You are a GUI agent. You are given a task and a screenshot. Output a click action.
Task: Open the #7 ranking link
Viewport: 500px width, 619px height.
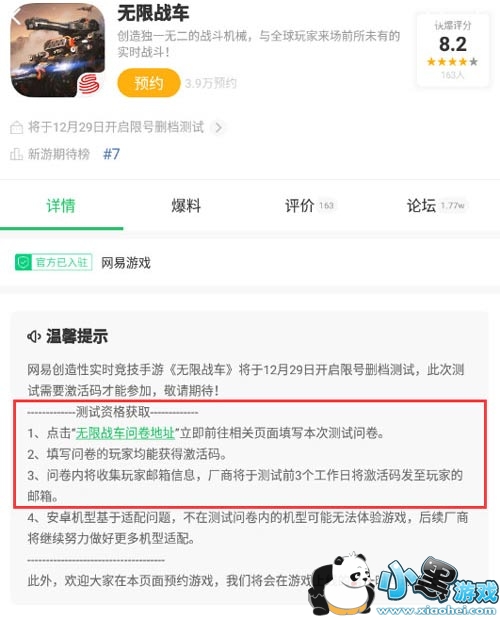(x=111, y=154)
